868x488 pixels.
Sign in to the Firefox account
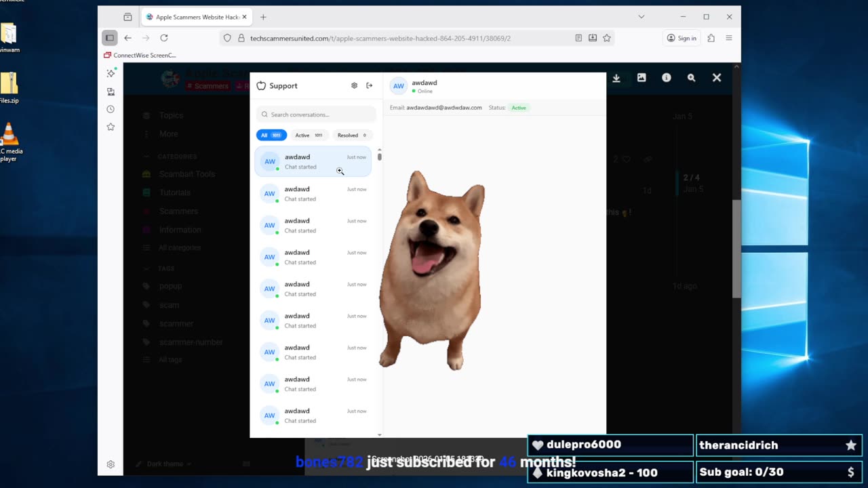pyautogui.click(x=682, y=38)
